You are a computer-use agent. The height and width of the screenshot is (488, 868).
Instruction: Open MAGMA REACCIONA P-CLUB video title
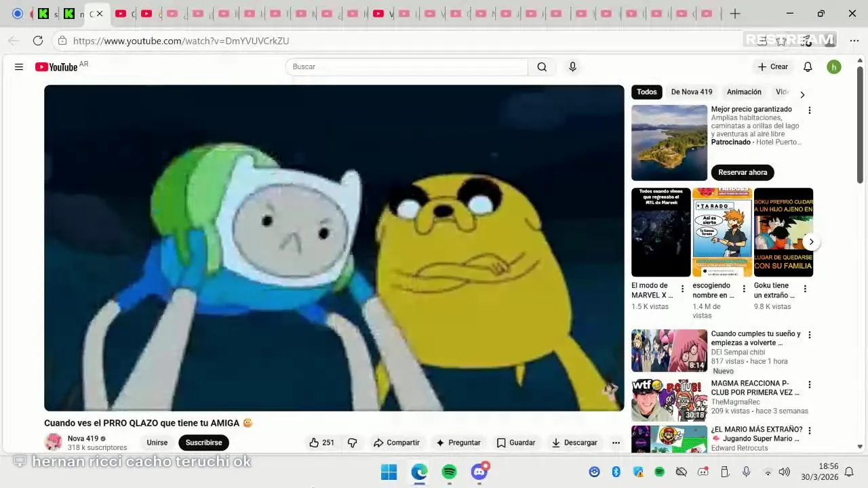click(755, 388)
